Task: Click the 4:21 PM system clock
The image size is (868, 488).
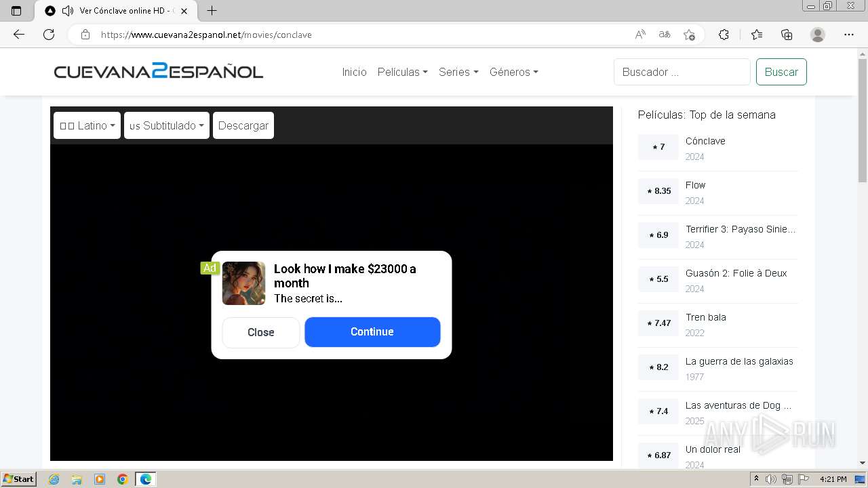Action: click(833, 479)
